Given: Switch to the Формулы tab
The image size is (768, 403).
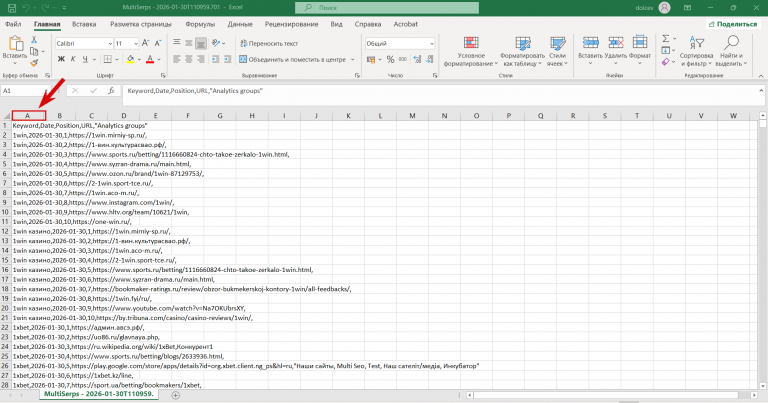Looking at the screenshot, I should point(200,24).
